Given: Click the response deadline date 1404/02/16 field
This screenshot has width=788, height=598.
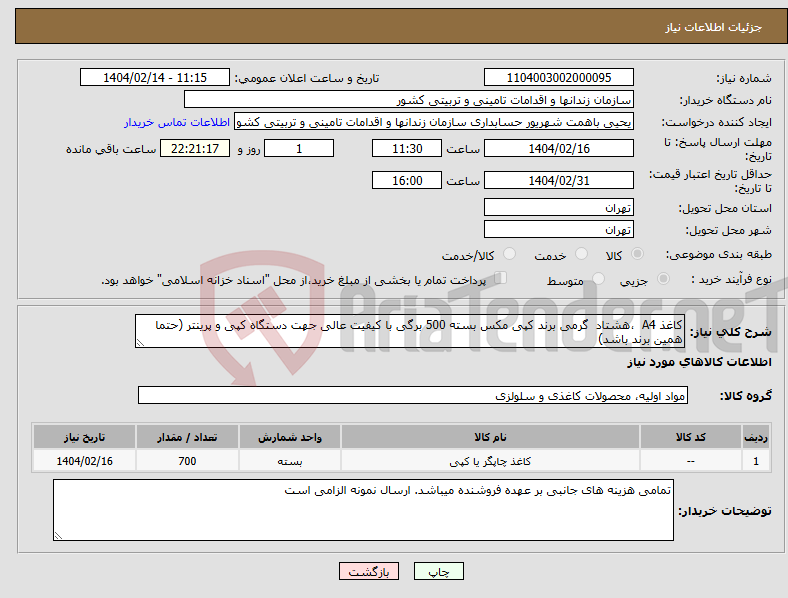Looking at the screenshot, I should coord(558,148).
